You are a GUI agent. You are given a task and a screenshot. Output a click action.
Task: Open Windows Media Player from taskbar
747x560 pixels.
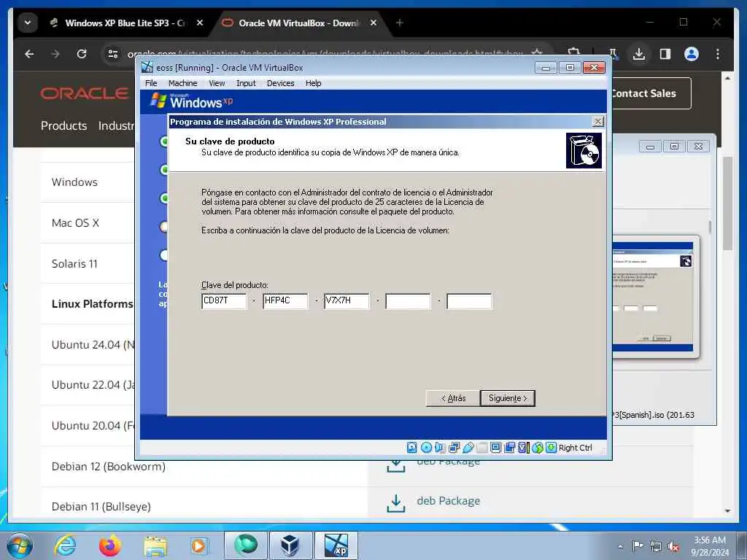(x=198, y=545)
